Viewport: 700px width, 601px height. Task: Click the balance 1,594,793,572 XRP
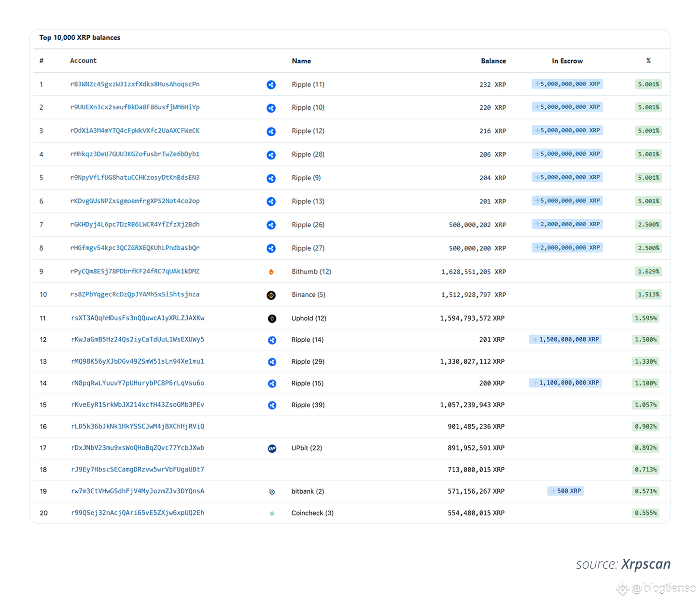point(472,318)
